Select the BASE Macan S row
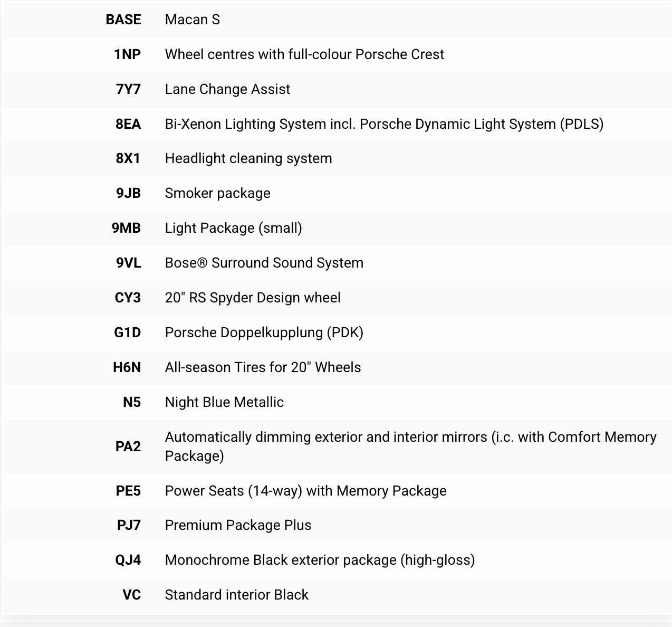This screenshot has height=627, width=672. [338, 20]
